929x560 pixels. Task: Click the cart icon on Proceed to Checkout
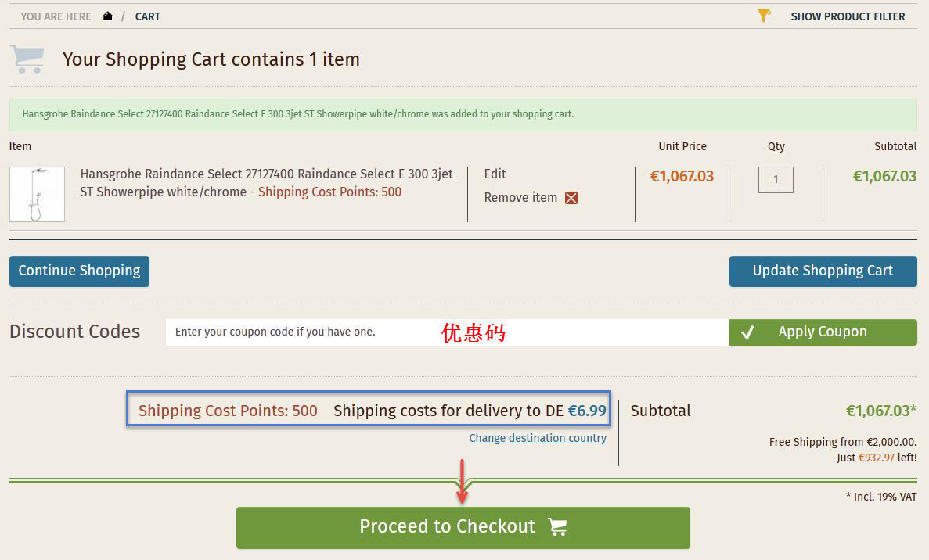click(x=557, y=526)
